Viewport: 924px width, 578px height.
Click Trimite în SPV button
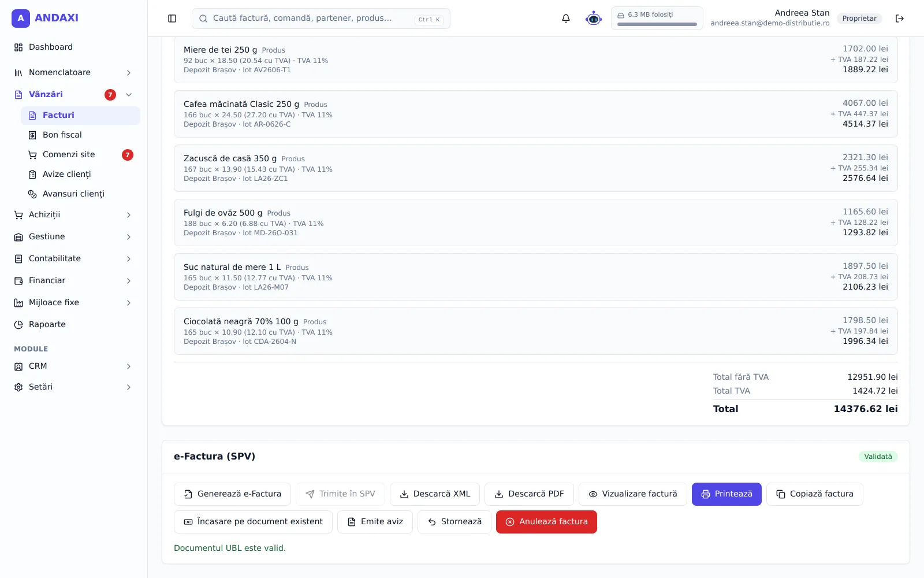(x=340, y=494)
